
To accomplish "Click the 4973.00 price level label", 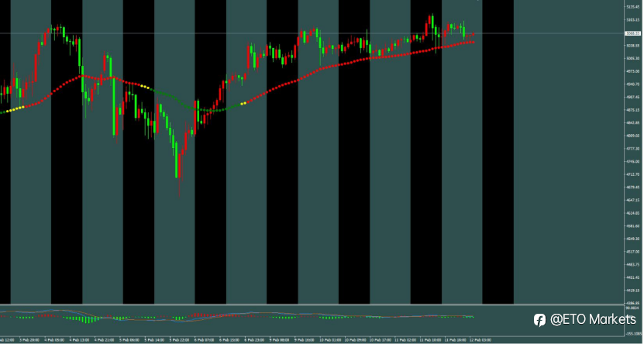I will pyautogui.click(x=633, y=71).
